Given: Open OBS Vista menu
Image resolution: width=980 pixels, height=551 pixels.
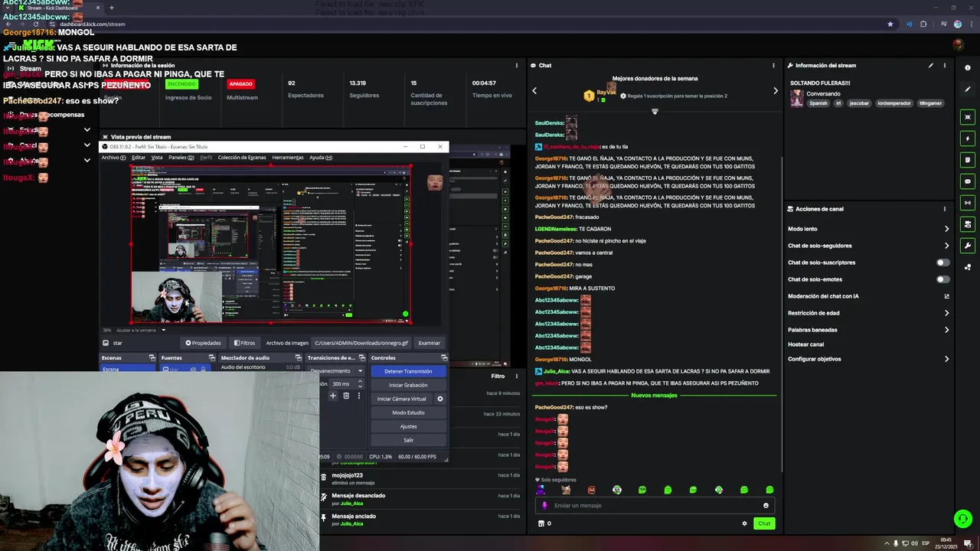Looking at the screenshot, I should (x=157, y=158).
